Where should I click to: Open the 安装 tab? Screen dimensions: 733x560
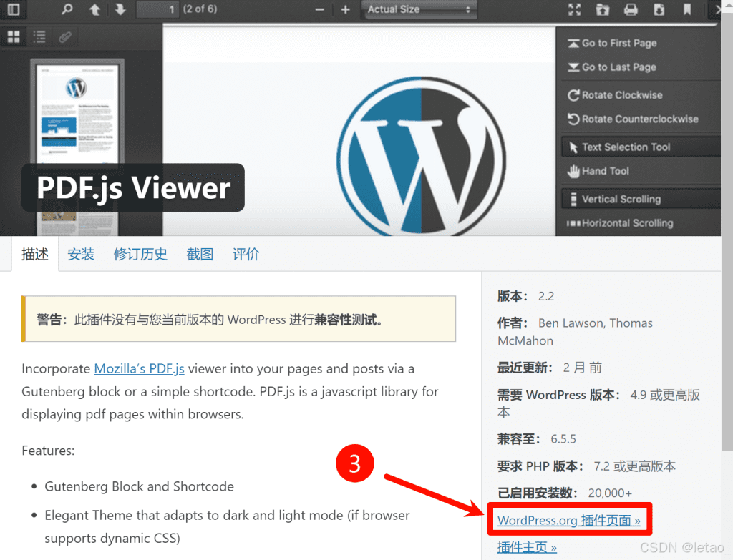(81, 254)
